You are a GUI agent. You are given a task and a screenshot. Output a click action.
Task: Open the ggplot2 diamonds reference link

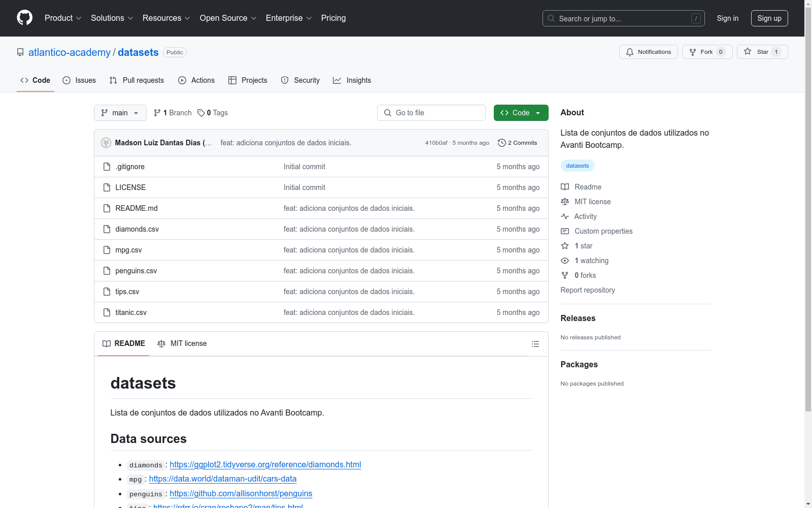265,464
